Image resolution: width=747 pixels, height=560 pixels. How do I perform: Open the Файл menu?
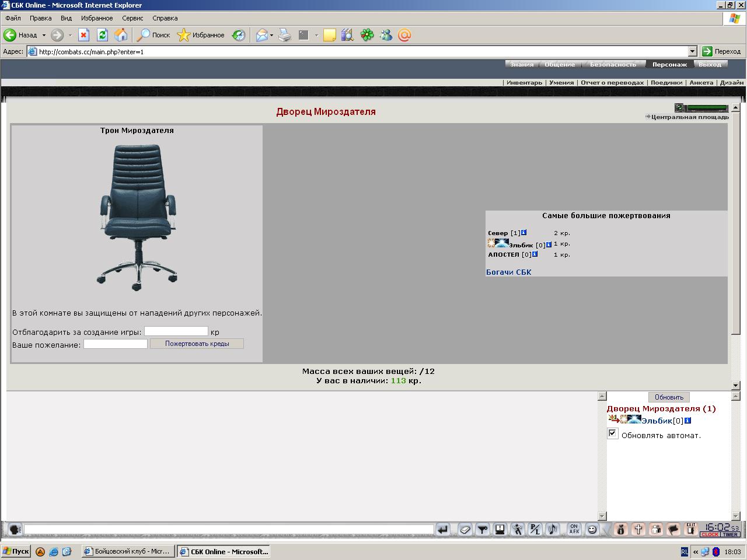[13, 18]
